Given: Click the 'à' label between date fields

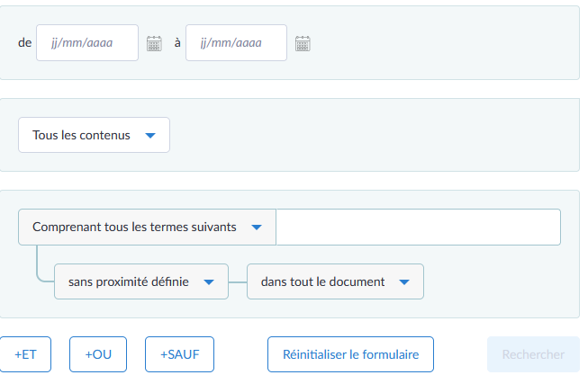Looking at the screenshot, I should click(x=177, y=43).
